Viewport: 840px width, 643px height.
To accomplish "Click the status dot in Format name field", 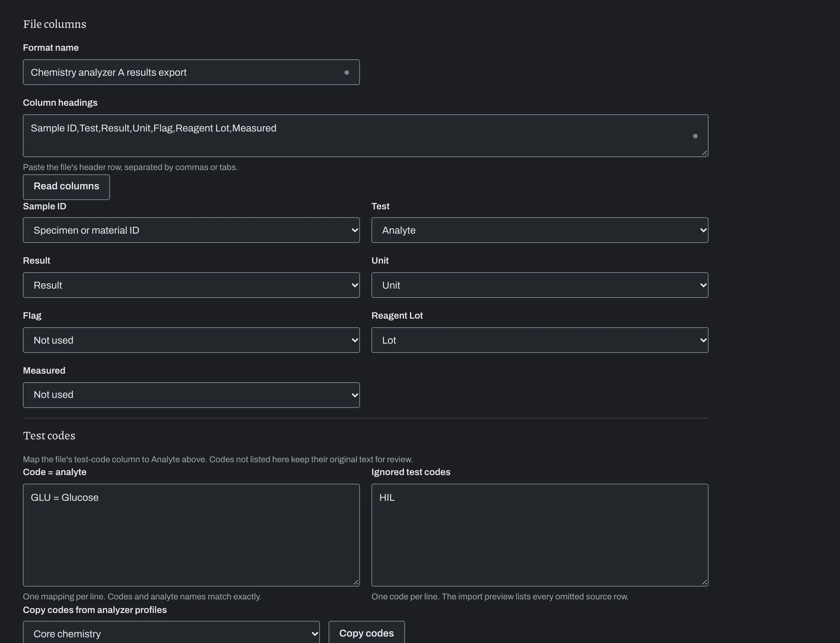I will (347, 72).
